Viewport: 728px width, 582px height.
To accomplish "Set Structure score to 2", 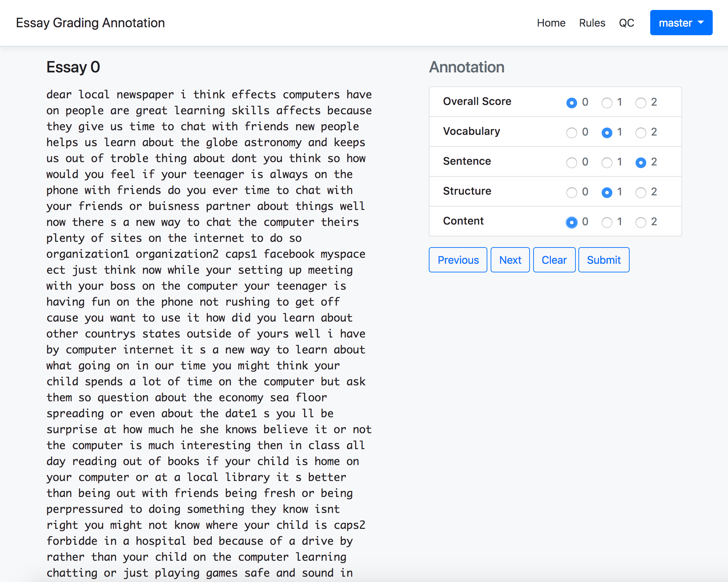I will coord(641,192).
